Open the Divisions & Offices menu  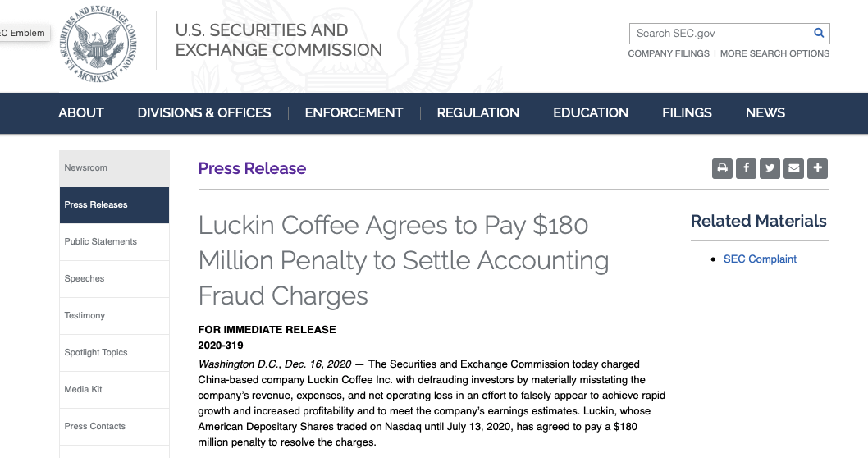(x=204, y=113)
